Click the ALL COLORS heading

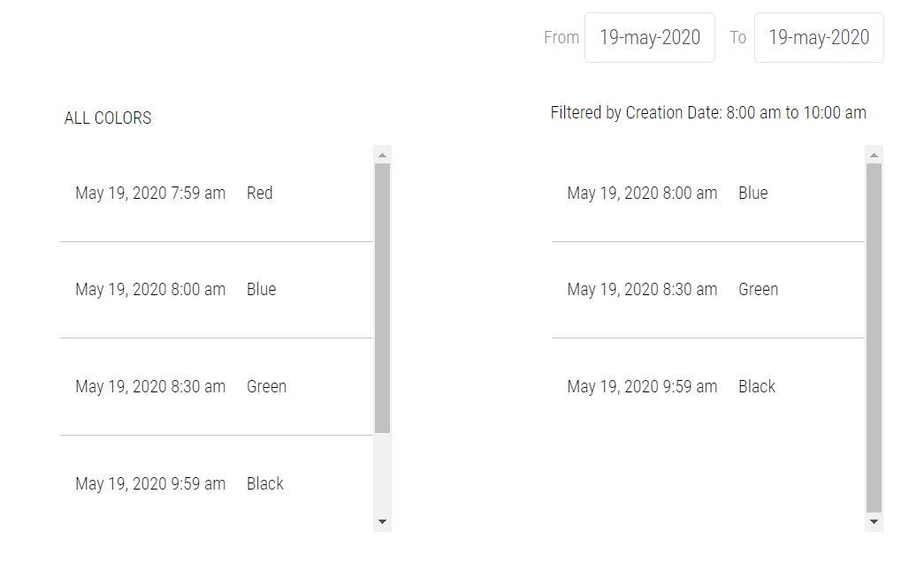click(x=108, y=118)
